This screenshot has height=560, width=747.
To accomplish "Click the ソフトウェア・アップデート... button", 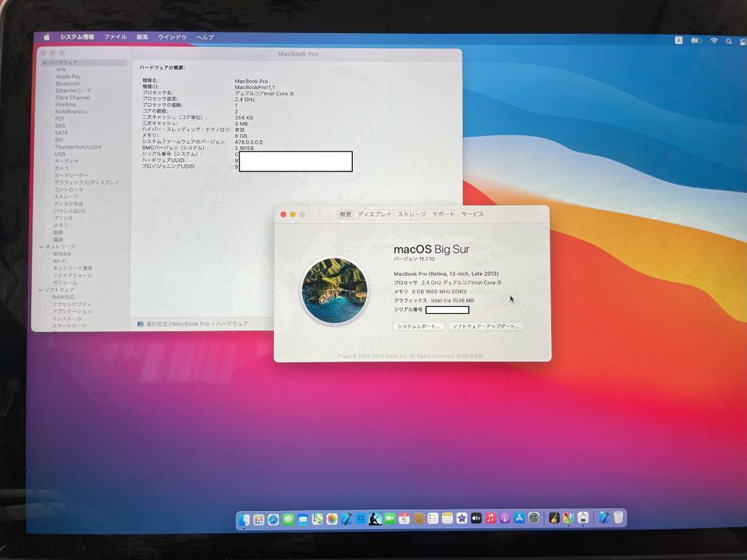I will coord(486,326).
